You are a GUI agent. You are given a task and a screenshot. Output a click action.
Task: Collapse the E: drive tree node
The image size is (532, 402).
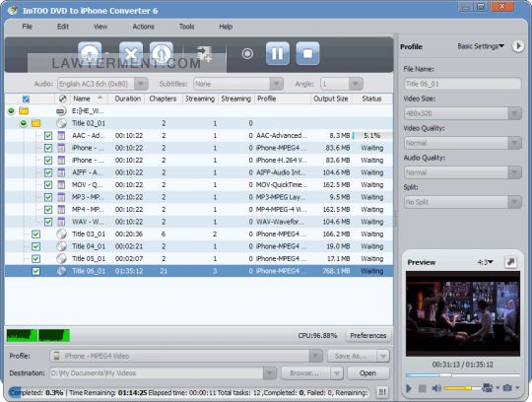coord(11,111)
